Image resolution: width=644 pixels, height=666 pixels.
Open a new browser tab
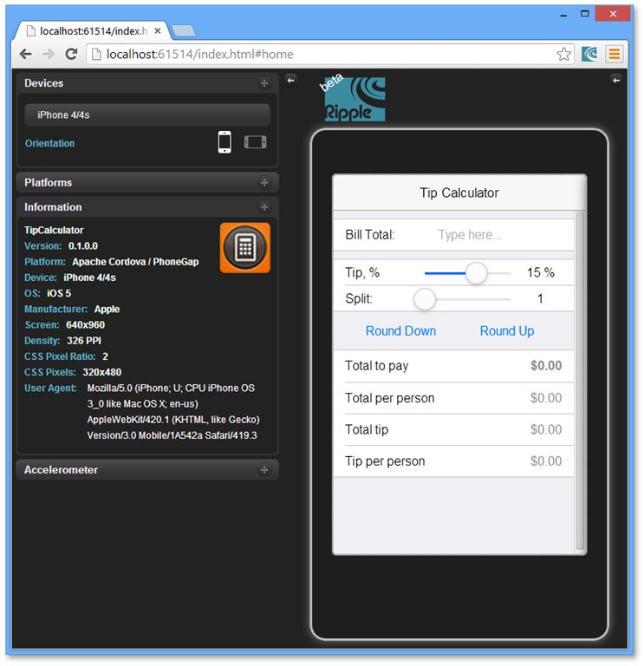coord(184,30)
